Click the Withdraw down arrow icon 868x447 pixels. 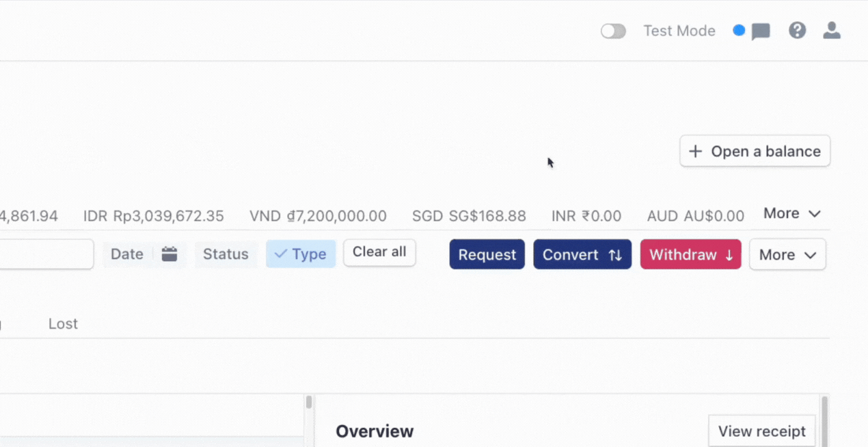click(729, 255)
